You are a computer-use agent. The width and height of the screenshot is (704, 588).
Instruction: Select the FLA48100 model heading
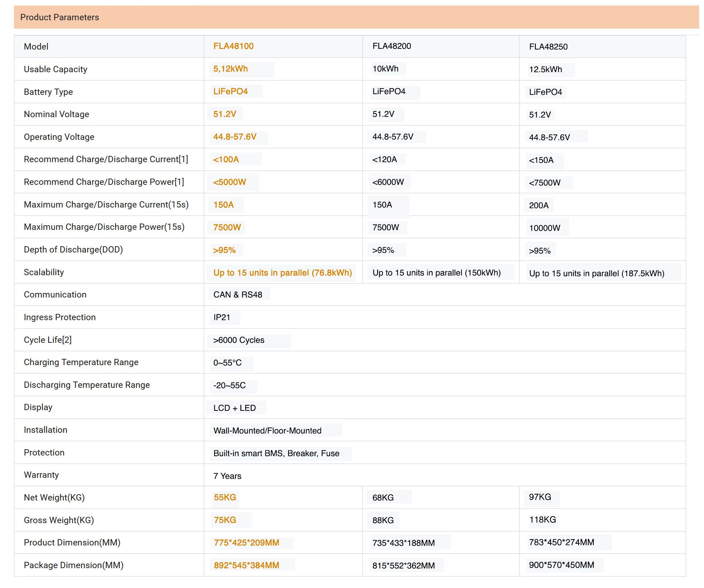coord(233,46)
